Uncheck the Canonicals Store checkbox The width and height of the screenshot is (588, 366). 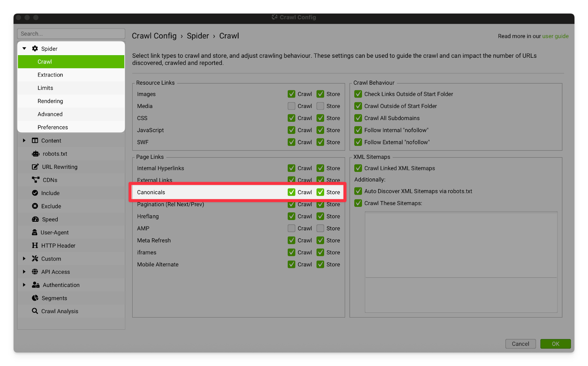(x=320, y=192)
